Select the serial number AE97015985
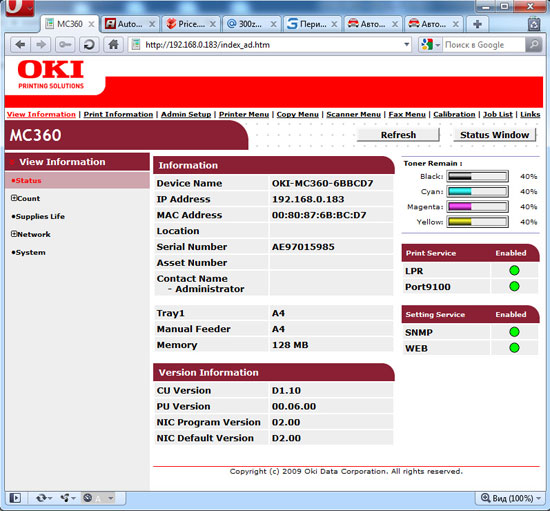 (x=303, y=247)
